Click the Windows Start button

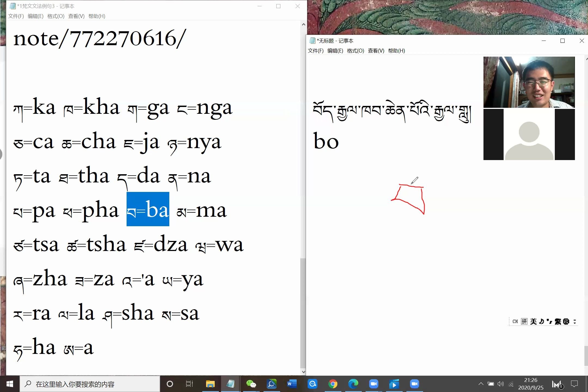(10, 384)
